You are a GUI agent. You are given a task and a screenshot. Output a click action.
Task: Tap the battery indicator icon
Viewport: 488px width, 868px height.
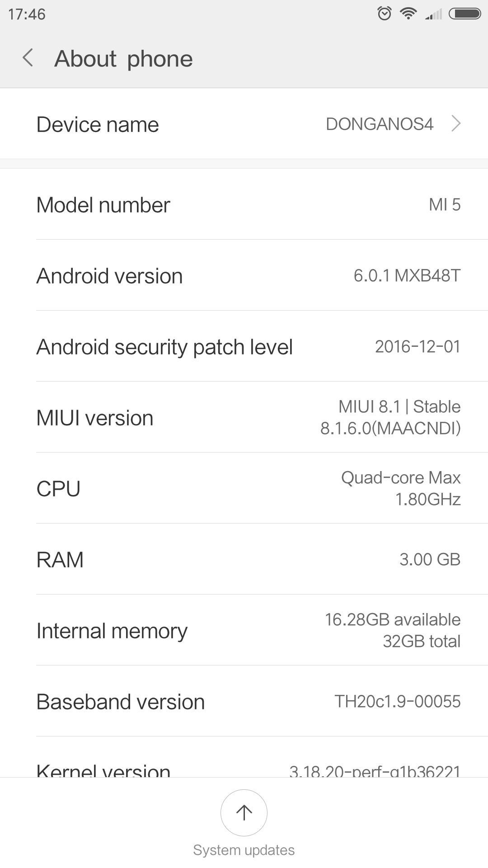(x=465, y=14)
